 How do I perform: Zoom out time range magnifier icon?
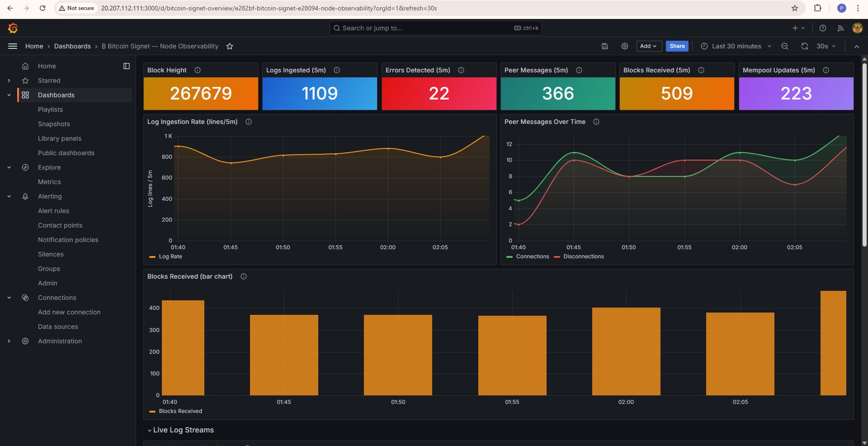point(785,46)
